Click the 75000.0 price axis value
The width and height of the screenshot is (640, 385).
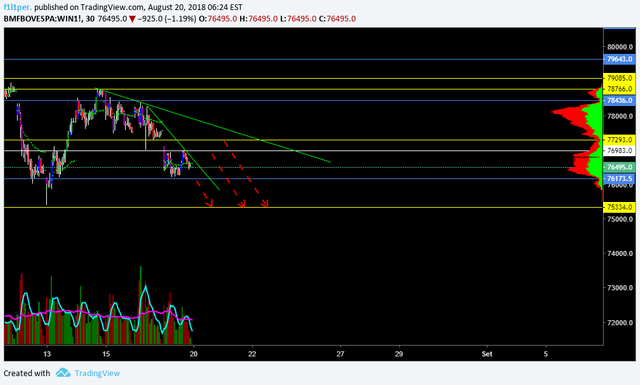620,219
